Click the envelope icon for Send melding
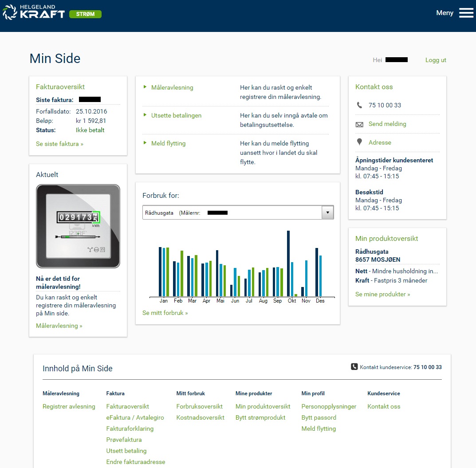 (359, 124)
